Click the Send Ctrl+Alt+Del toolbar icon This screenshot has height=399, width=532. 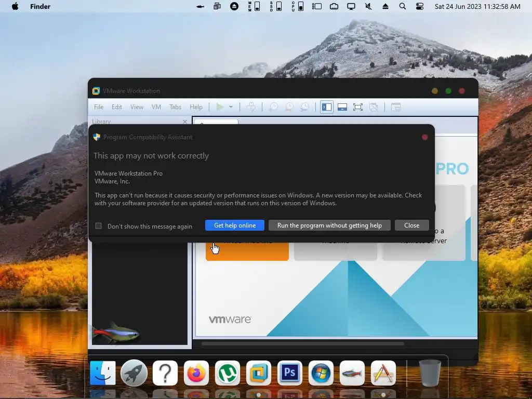tap(251, 107)
